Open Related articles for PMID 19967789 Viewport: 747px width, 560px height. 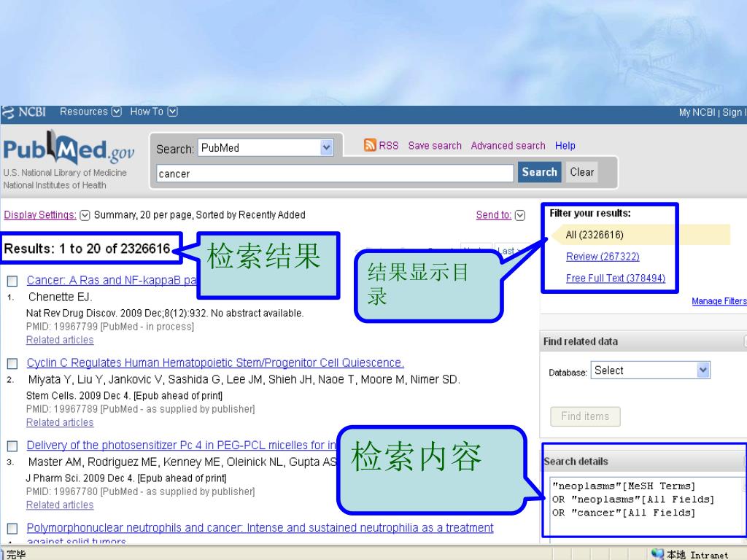tap(60, 422)
